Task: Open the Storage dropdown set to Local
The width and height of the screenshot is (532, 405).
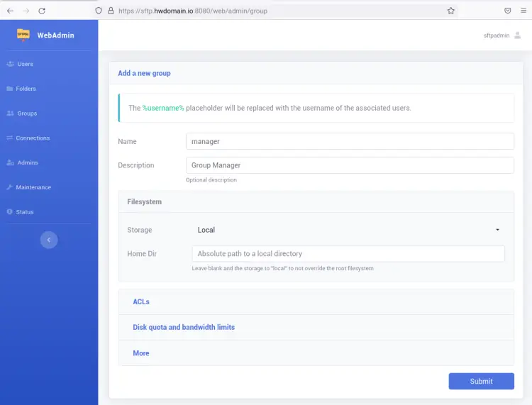Action: click(x=348, y=230)
